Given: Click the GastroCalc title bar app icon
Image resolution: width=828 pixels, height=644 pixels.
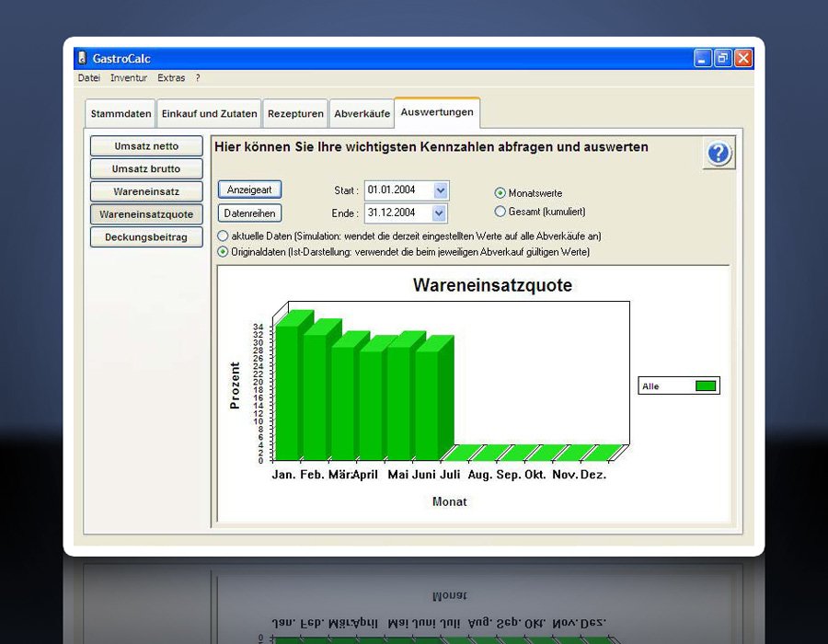Looking at the screenshot, I should pos(82,58).
